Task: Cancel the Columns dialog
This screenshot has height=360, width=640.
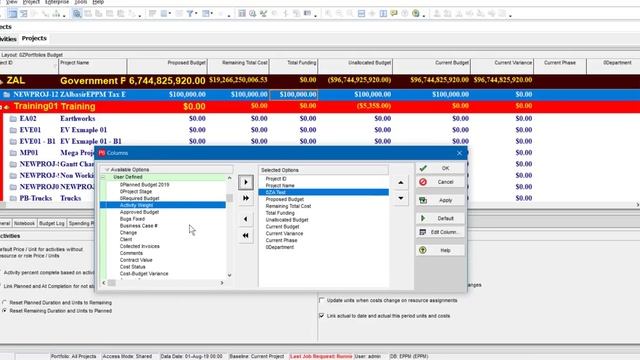Action: coord(440,182)
